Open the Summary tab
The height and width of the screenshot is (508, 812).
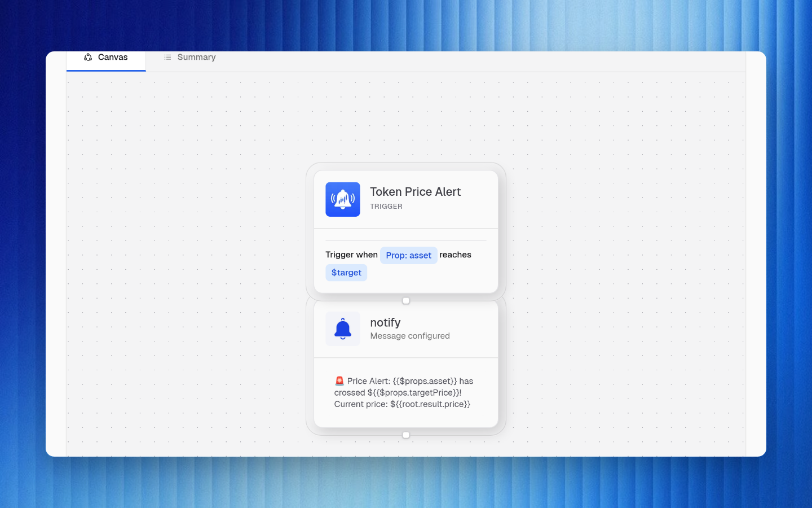(x=189, y=58)
